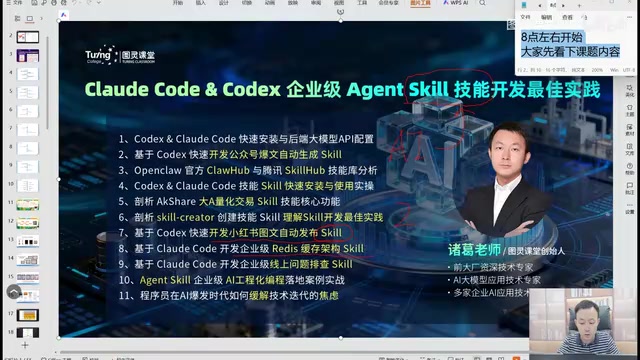Click the ribbon search magnifier icon
Viewport: 640px width, 360px height.
coord(482,3)
